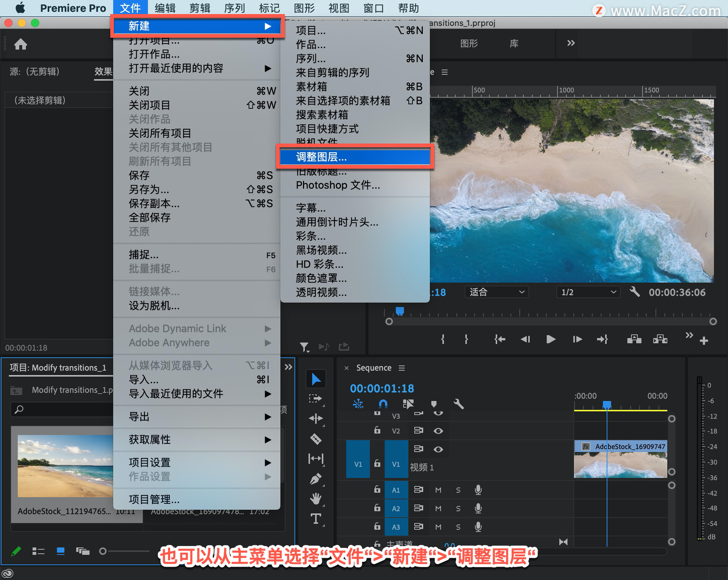Play the program monitor video
This screenshot has width=728, height=580.
pyautogui.click(x=551, y=339)
